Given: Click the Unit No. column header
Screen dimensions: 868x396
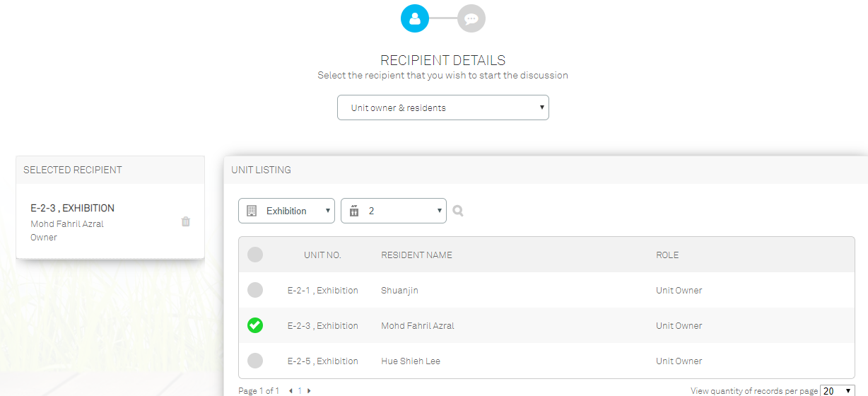Looking at the screenshot, I should click(x=322, y=255).
